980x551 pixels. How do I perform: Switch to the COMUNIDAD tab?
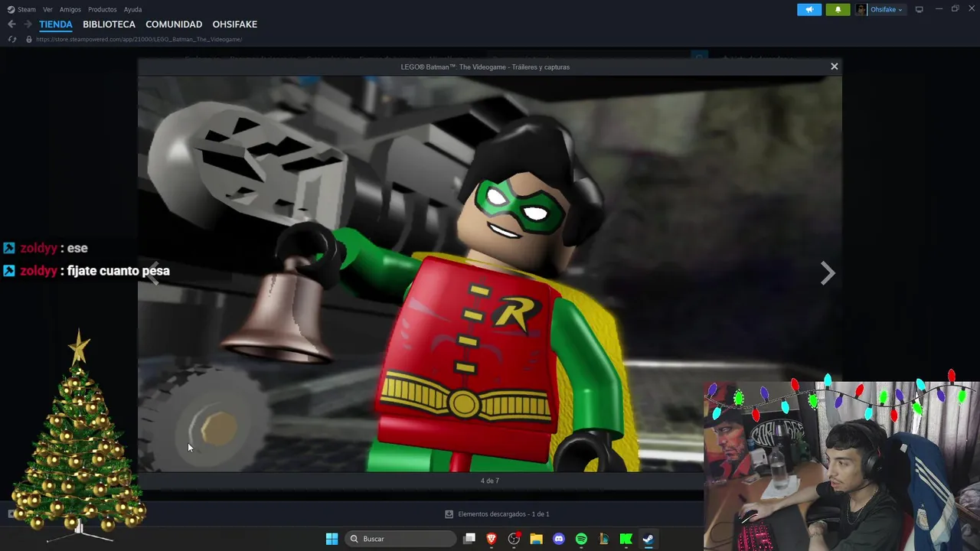[174, 24]
